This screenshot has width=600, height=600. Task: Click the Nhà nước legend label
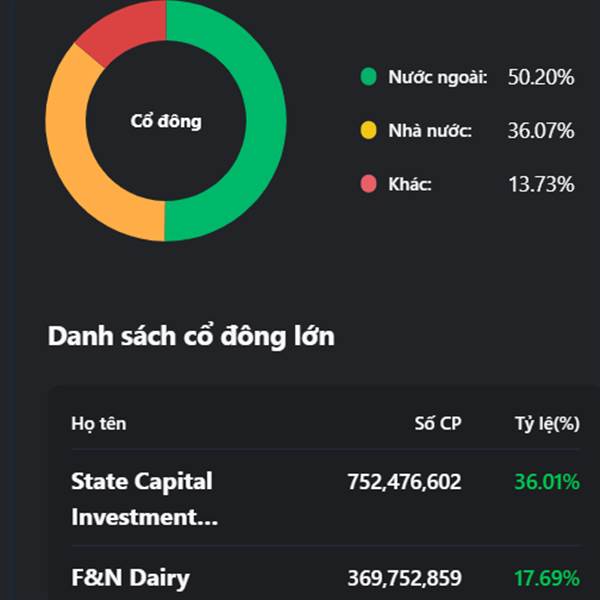[430, 131]
